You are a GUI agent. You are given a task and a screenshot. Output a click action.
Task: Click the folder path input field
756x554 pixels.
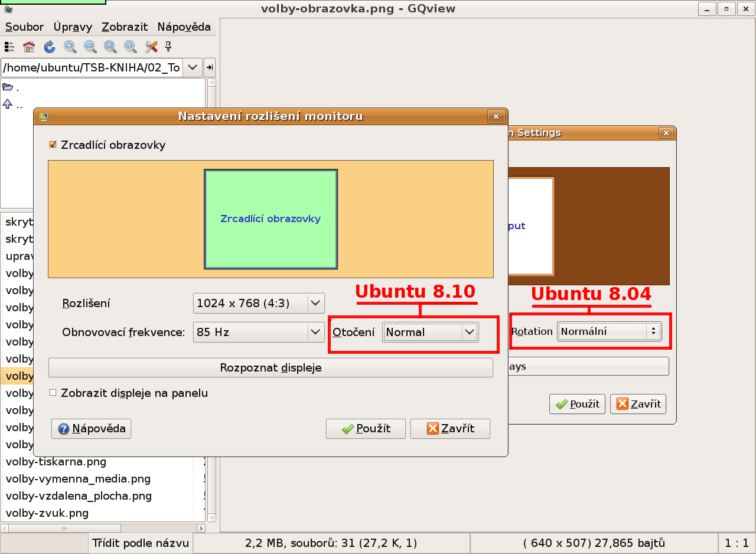click(x=92, y=67)
